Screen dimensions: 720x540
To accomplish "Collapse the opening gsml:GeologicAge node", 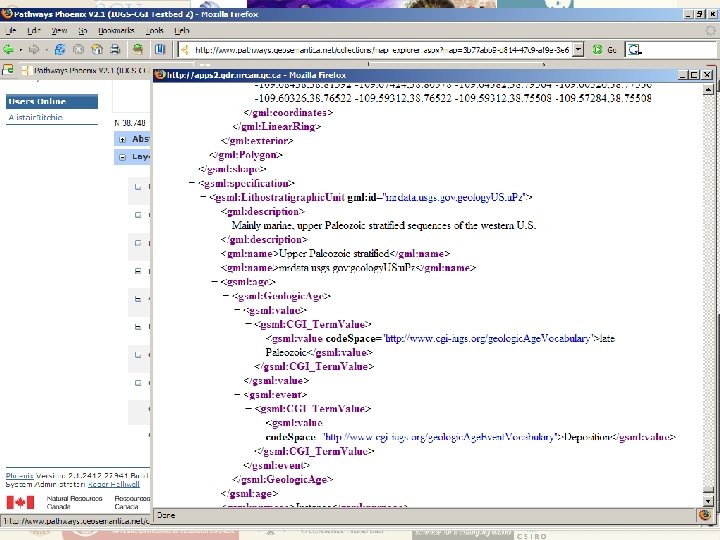I will point(226,296).
